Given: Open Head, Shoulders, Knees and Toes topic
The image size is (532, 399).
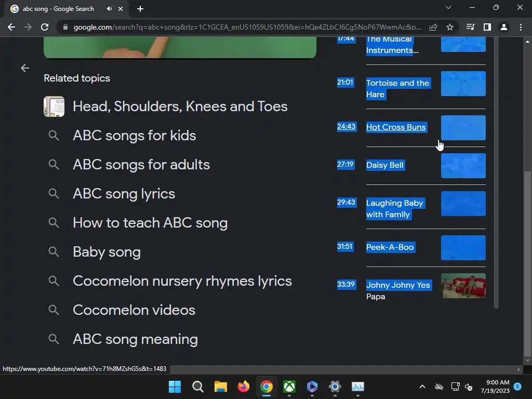Looking at the screenshot, I should 180,107.
